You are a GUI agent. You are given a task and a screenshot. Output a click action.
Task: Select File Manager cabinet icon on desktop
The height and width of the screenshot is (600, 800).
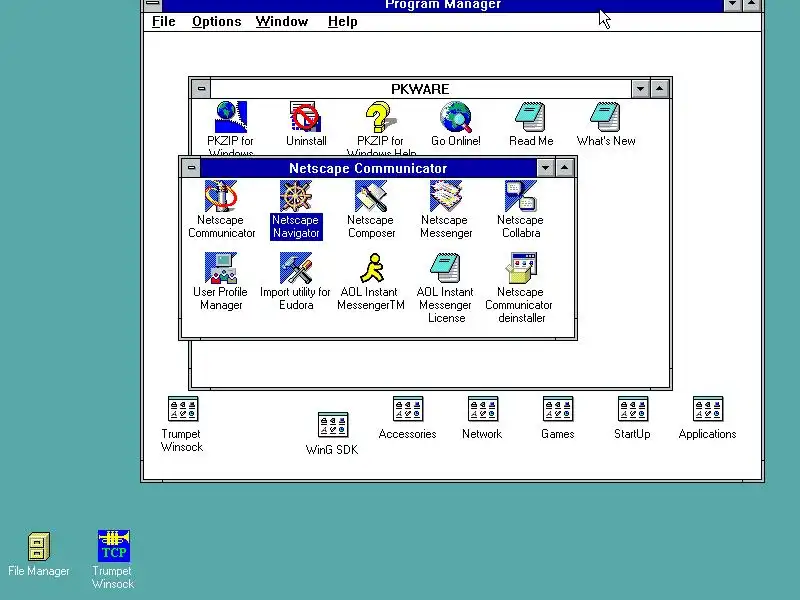tap(39, 546)
